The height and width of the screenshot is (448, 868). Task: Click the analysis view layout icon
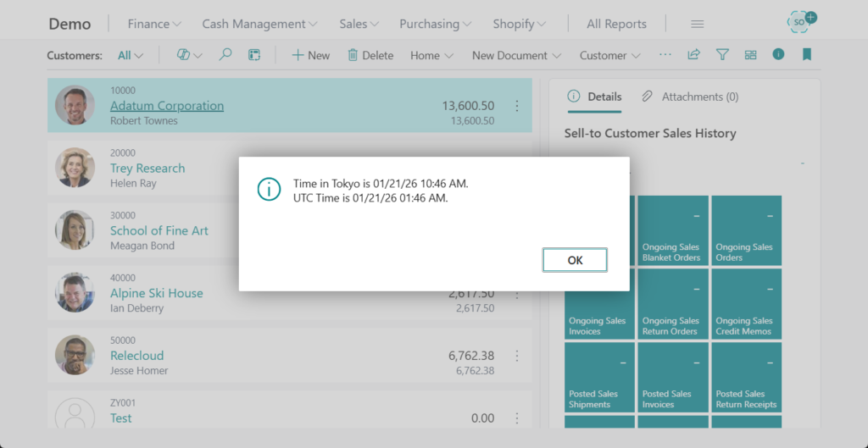click(253, 55)
